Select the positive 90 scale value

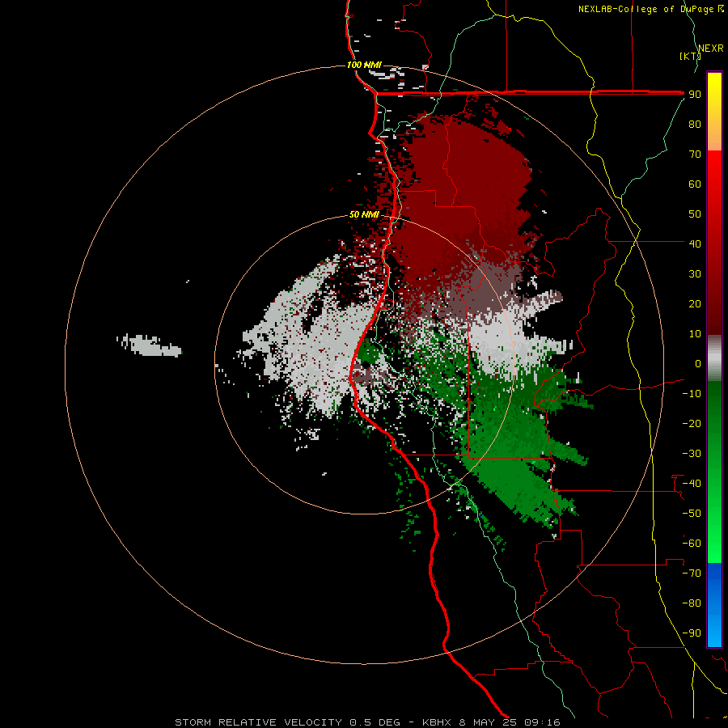[x=695, y=95]
